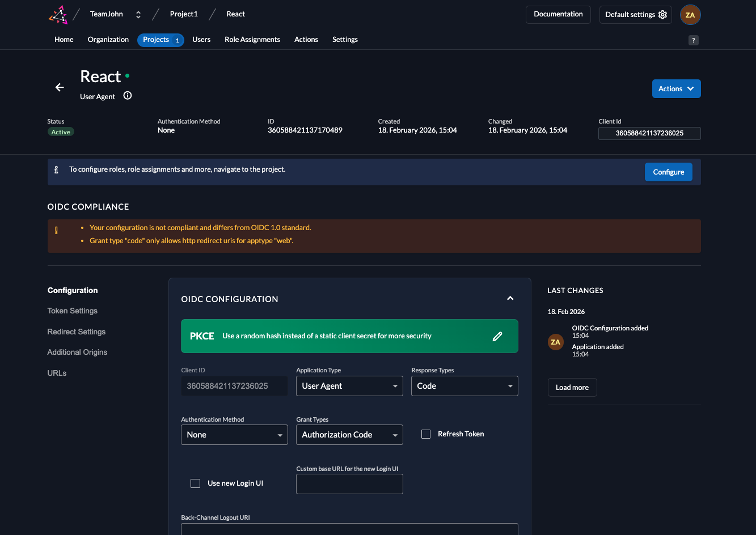Open the Actions dropdown button
756x535 pixels.
(x=676, y=89)
